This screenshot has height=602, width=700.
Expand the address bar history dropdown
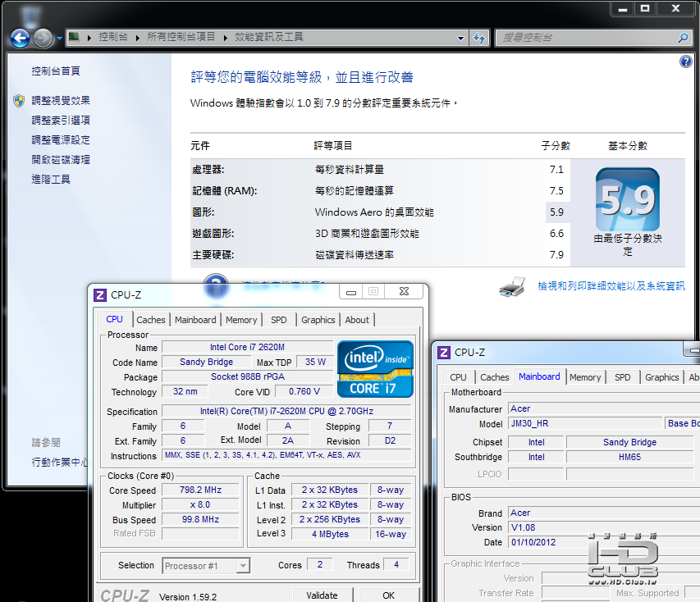coord(460,38)
